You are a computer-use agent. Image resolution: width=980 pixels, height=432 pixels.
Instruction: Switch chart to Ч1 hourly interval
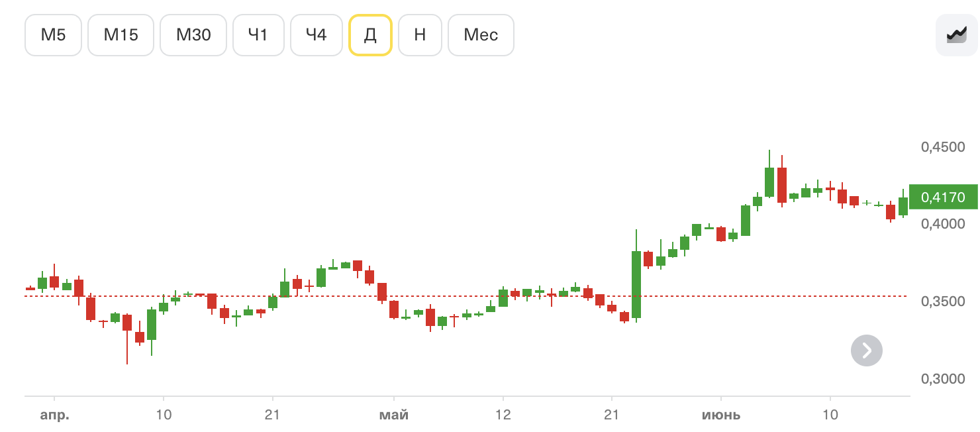click(x=258, y=34)
